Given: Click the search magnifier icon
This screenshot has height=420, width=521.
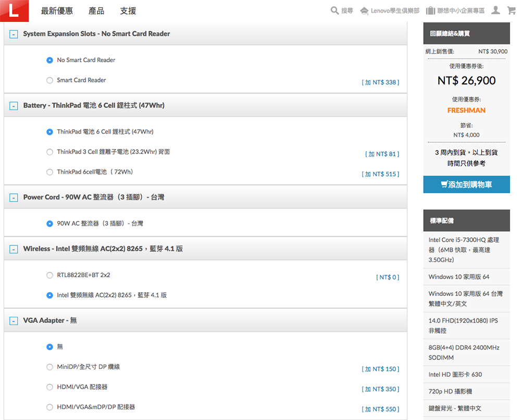Looking at the screenshot, I should coord(335,10).
